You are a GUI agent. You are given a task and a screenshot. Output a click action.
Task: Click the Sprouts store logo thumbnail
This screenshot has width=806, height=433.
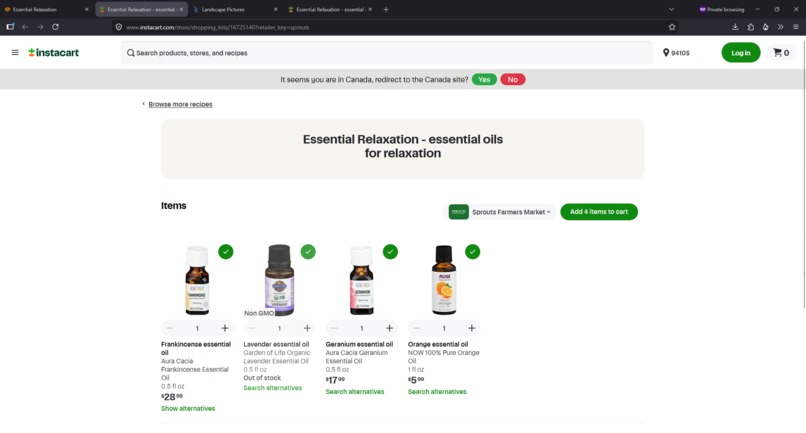(x=459, y=212)
